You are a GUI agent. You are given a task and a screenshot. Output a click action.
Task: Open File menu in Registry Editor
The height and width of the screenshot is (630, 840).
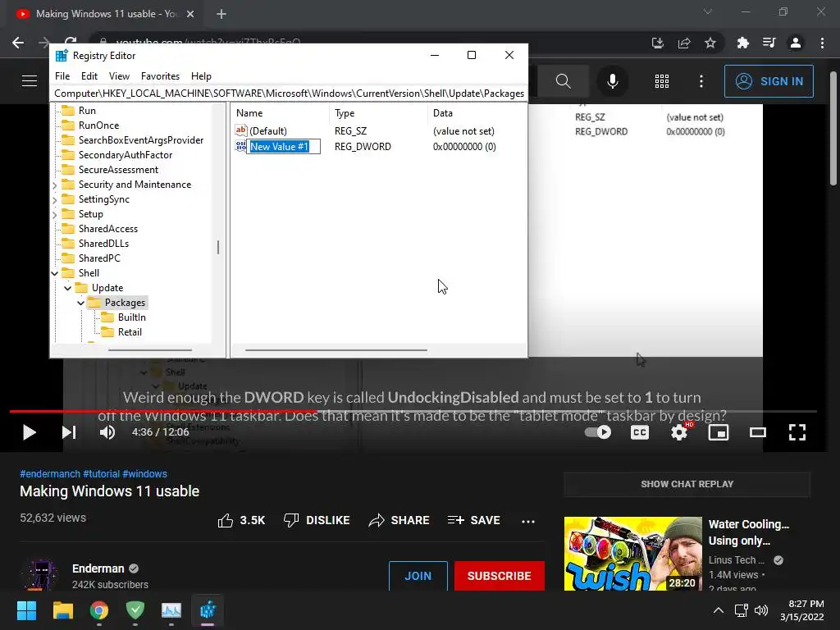pyautogui.click(x=62, y=76)
